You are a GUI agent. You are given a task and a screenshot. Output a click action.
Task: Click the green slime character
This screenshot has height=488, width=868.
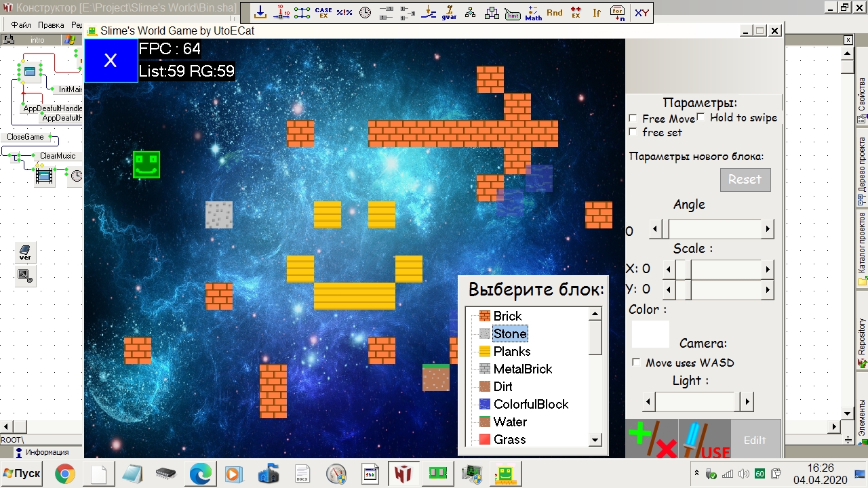click(x=146, y=165)
